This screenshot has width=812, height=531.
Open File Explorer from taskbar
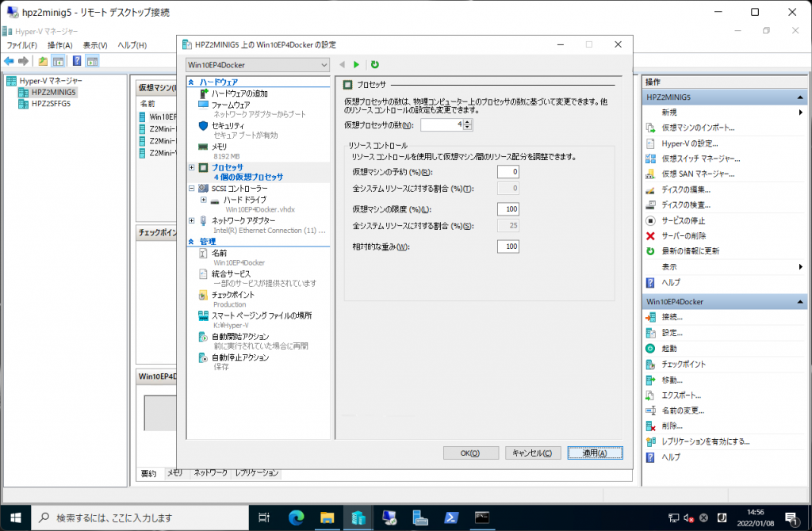pyautogui.click(x=327, y=518)
